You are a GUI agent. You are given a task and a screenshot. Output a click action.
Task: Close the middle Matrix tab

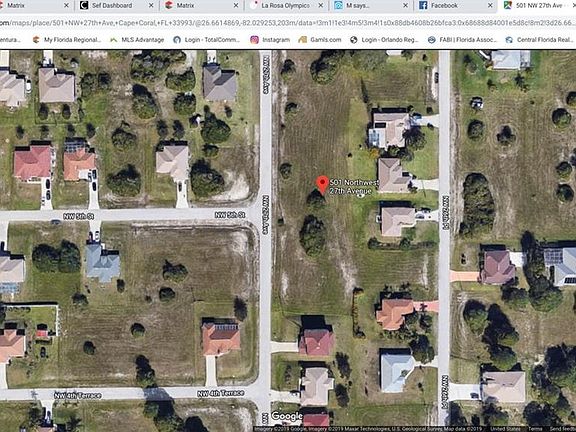click(x=236, y=6)
